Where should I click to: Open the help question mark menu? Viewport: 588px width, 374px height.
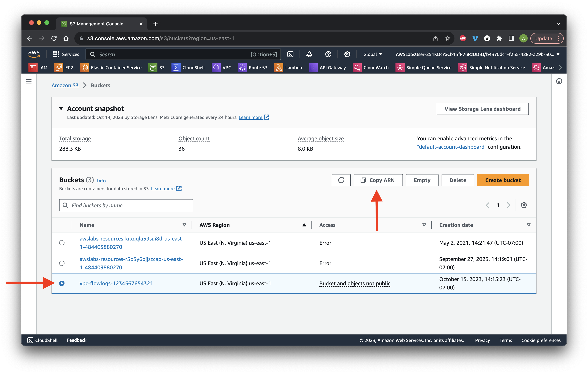pyautogui.click(x=328, y=54)
